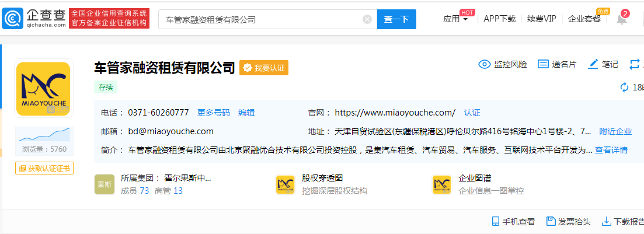644x234 pixels.
Task: Click the 附近企业 link
Action: [615, 131]
